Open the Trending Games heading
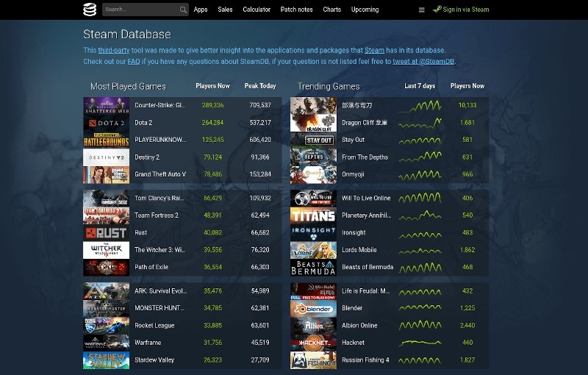The image size is (588, 375). click(x=329, y=87)
